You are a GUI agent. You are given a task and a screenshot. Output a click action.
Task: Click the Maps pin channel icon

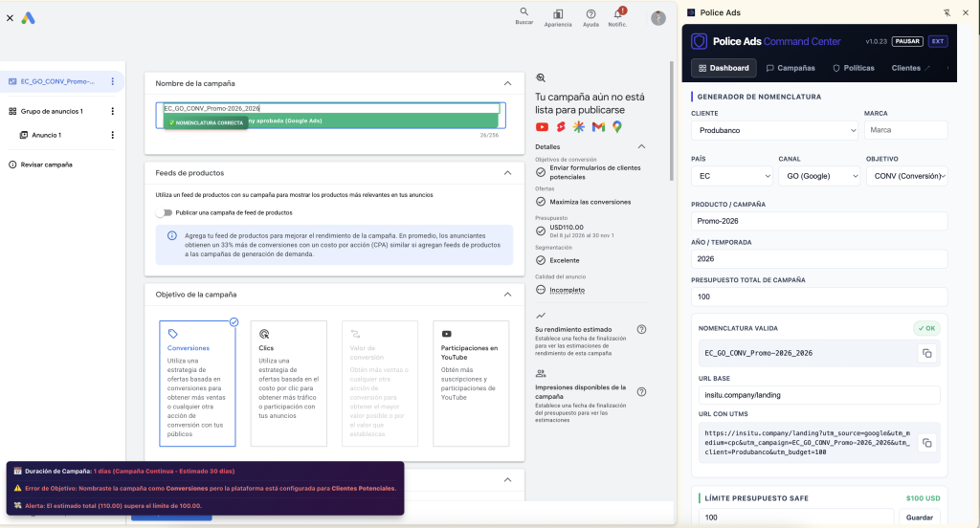click(617, 127)
